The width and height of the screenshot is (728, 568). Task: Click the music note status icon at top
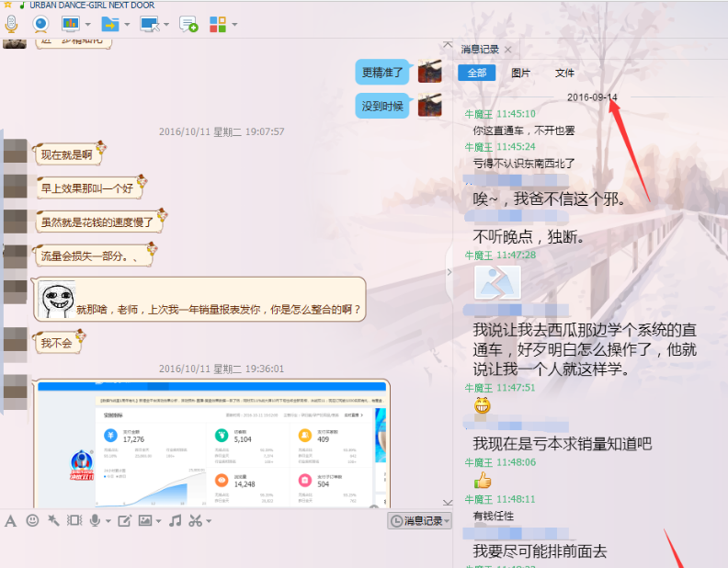coord(21,6)
